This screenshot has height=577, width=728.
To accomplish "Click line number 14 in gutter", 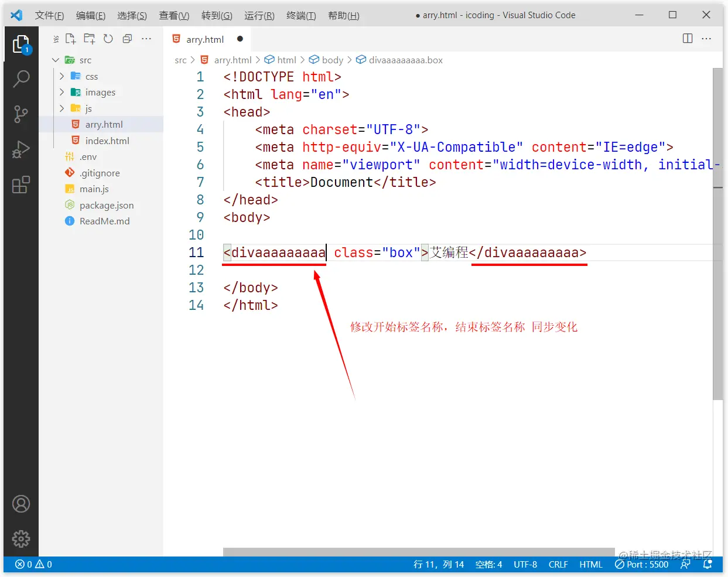I will 196,305.
